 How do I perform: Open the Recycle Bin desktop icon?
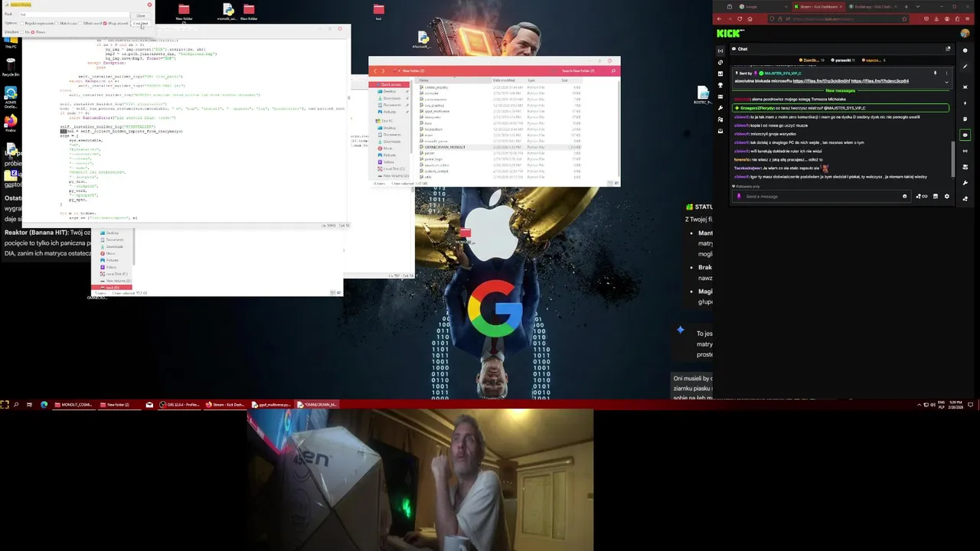tap(11, 67)
